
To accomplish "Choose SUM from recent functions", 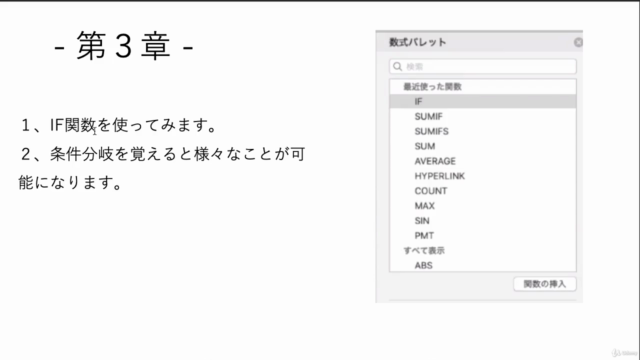I will click(483, 146).
